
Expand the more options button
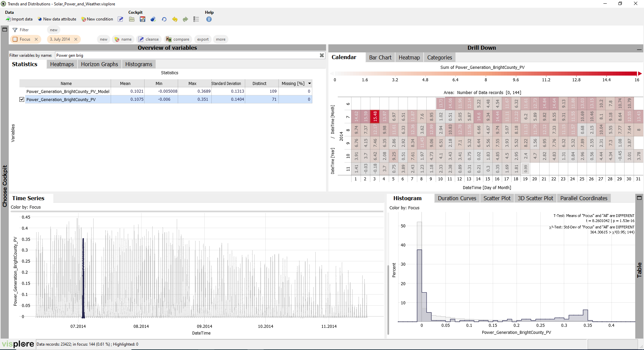coord(220,39)
